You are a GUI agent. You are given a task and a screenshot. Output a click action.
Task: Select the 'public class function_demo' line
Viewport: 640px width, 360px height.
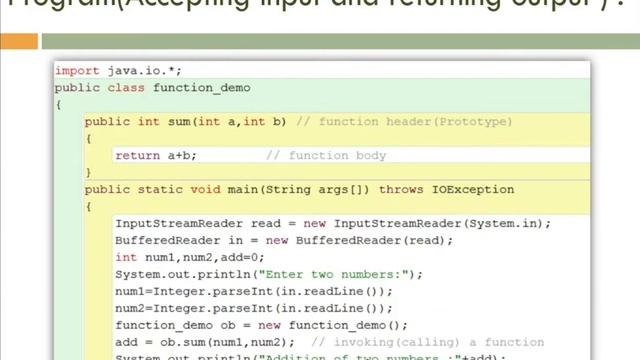(x=153, y=88)
